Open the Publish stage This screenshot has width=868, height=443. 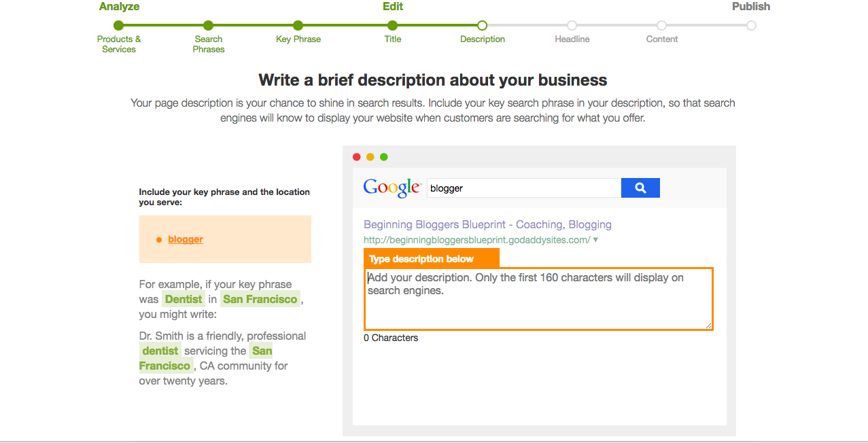click(x=751, y=7)
